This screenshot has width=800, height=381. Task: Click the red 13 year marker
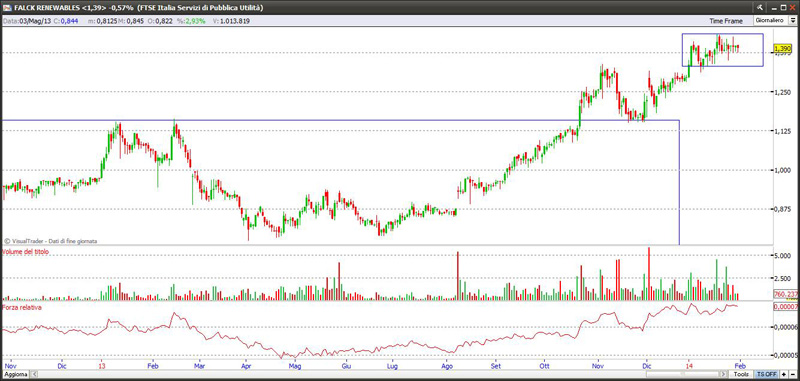coord(101,366)
